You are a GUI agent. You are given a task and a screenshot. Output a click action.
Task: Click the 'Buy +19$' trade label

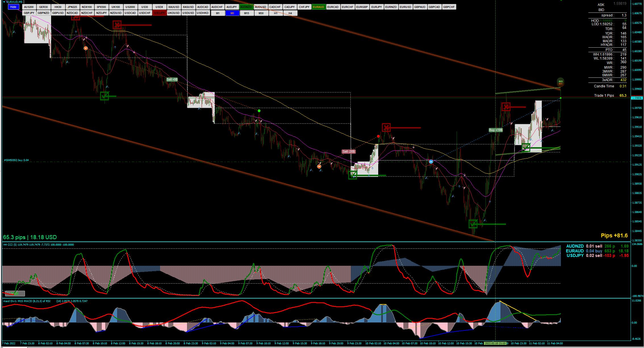(x=496, y=130)
